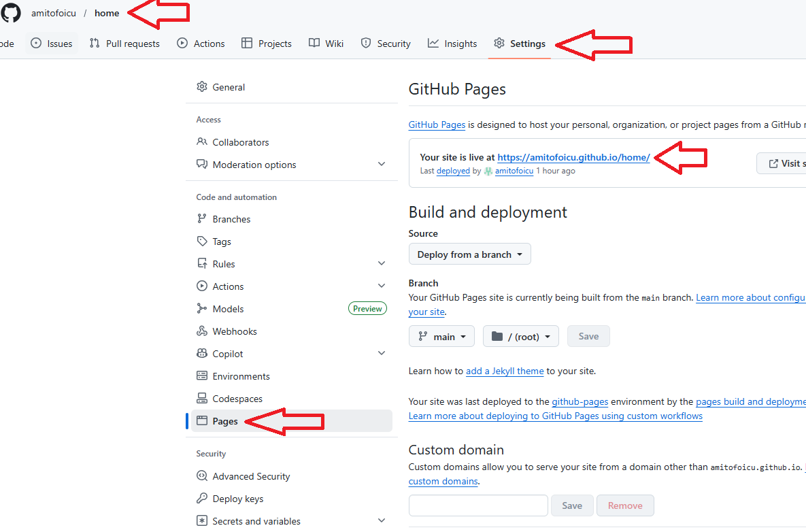Image resolution: width=806 pixels, height=532 pixels.
Task: Click the GitHub Pages documentation link
Action: (437, 125)
